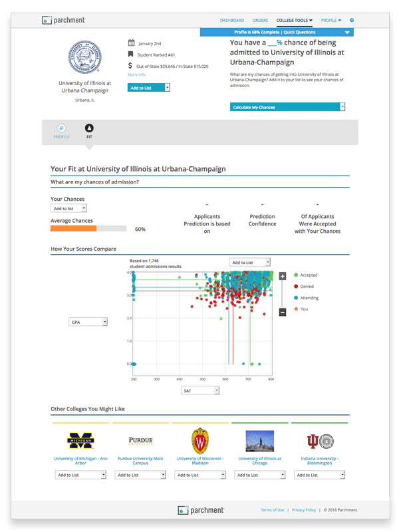Click What are my chances of admission heading

[x=94, y=182]
